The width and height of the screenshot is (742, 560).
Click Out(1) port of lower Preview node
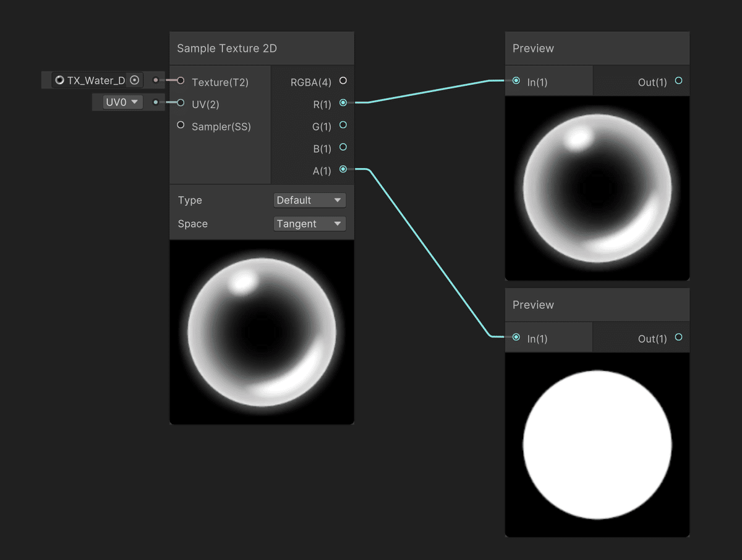(678, 337)
